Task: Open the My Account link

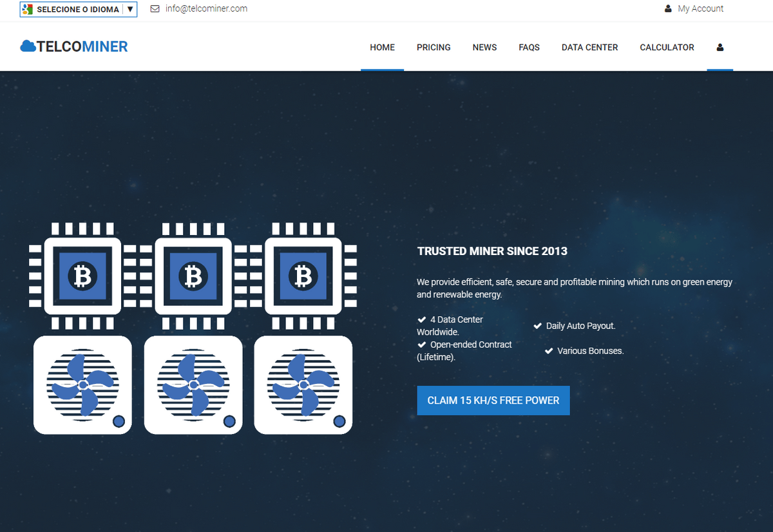Action: [700, 8]
